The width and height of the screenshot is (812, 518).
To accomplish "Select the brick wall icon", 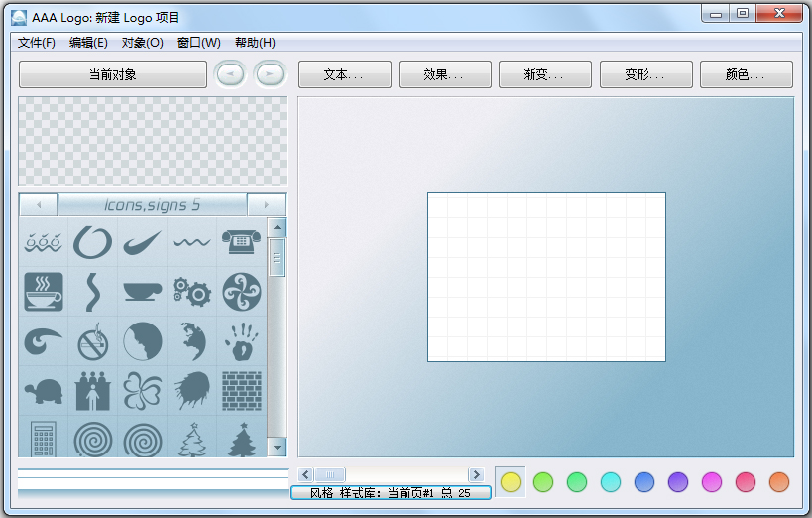I will point(241,391).
